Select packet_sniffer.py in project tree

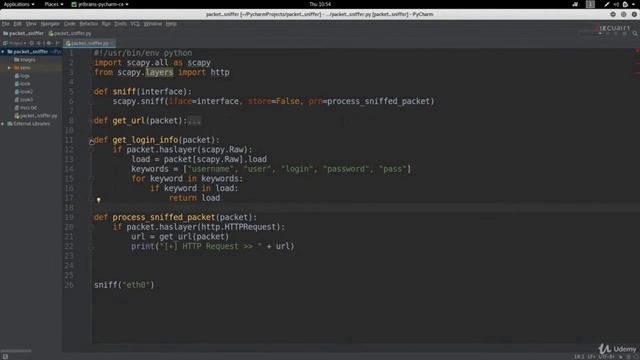click(x=36, y=116)
